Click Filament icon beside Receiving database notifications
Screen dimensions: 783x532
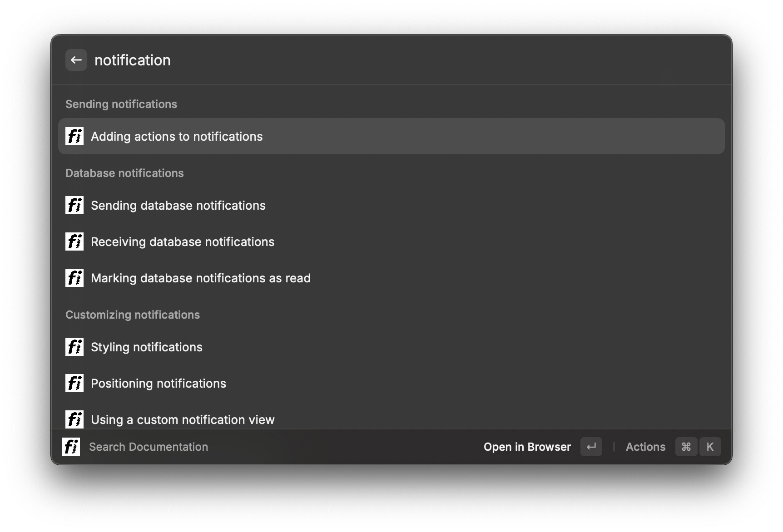point(74,241)
